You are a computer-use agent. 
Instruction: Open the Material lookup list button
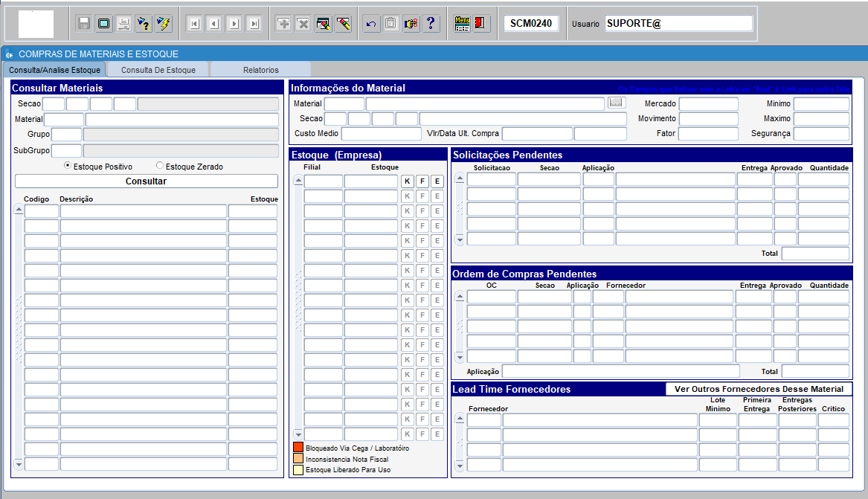(x=617, y=103)
